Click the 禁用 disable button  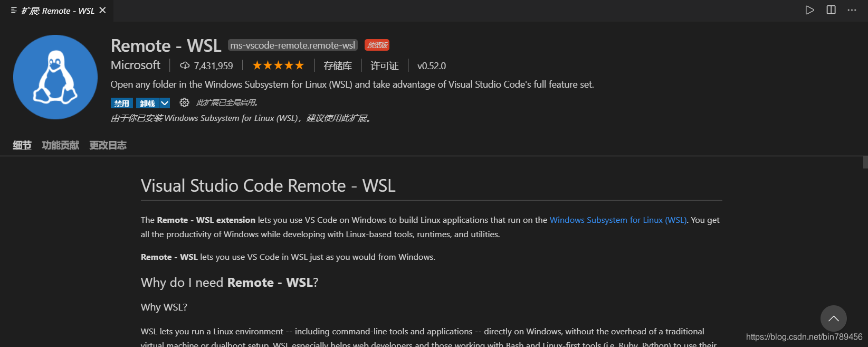[122, 103]
